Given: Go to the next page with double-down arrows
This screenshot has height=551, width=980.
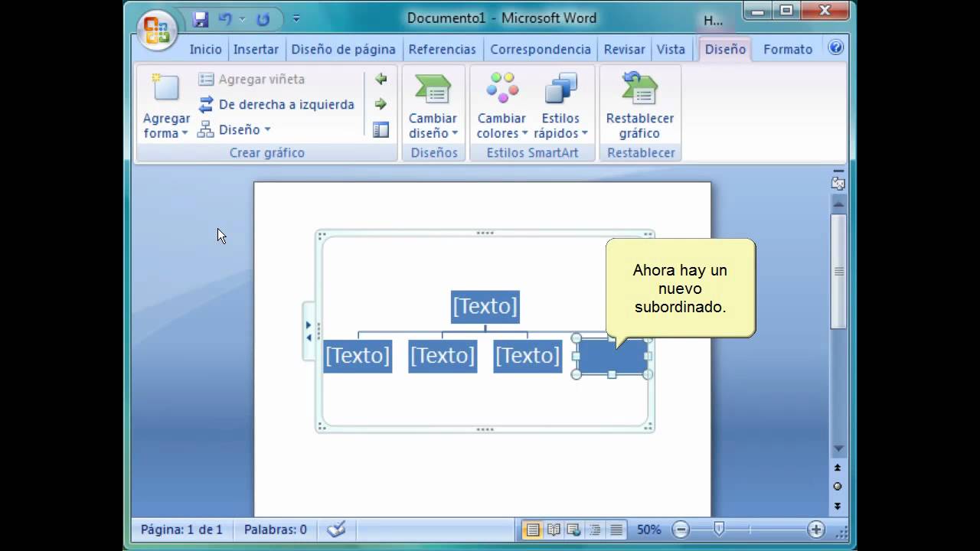Looking at the screenshot, I should point(838,506).
